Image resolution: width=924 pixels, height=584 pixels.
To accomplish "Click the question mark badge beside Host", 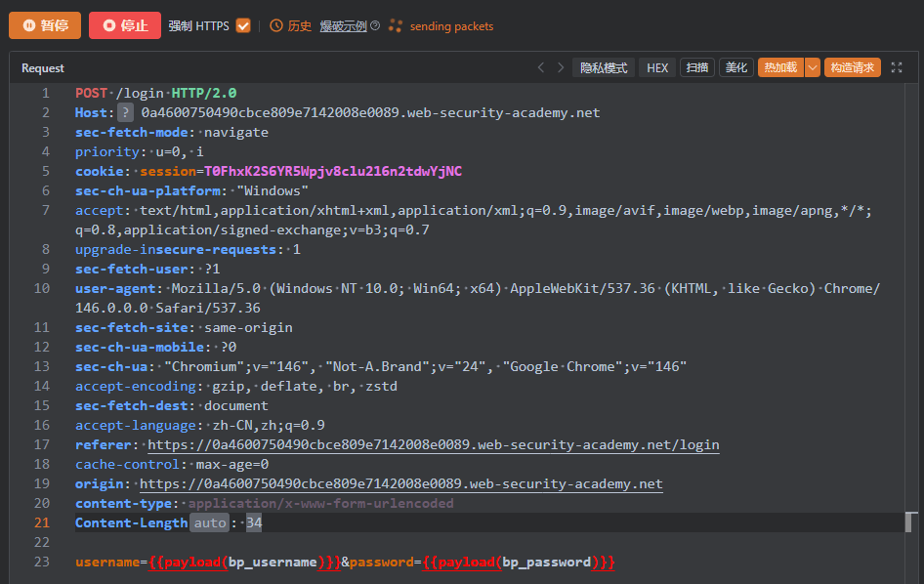I will 125,112.
